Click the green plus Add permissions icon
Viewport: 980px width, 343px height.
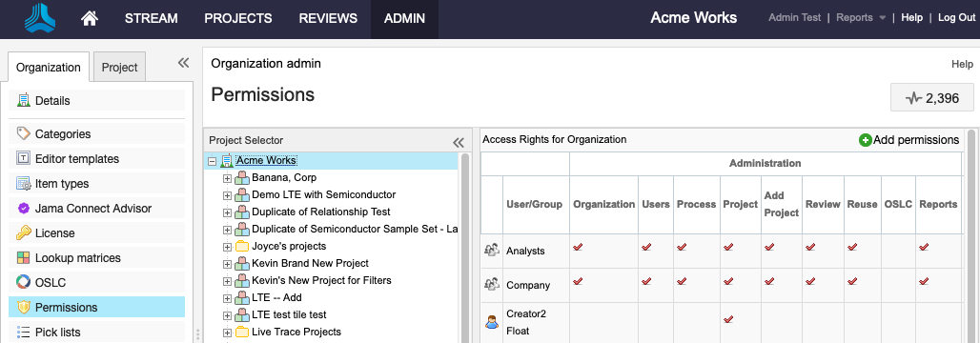[x=866, y=140]
